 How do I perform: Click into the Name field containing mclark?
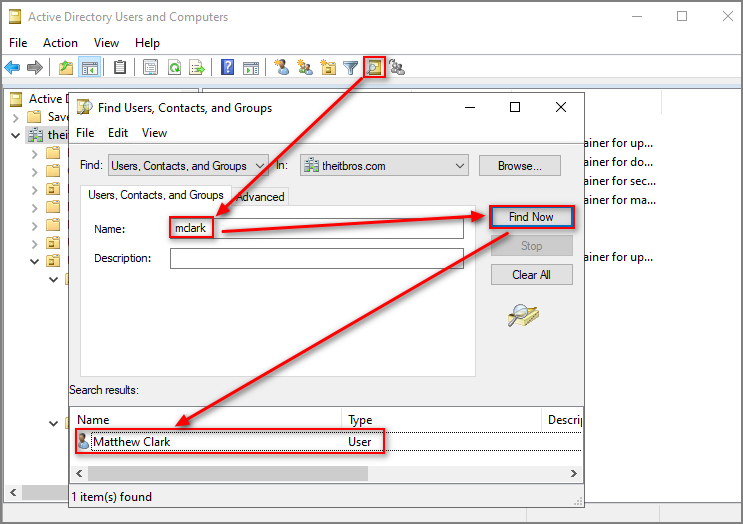[x=317, y=228]
